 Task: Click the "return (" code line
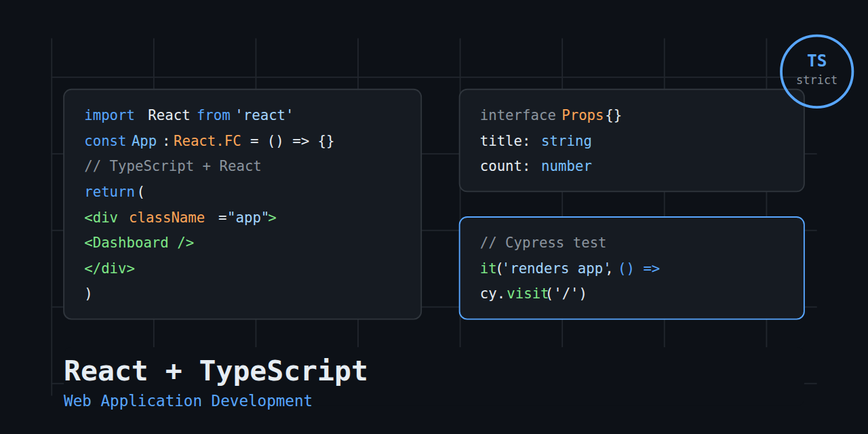tap(115, 192)
